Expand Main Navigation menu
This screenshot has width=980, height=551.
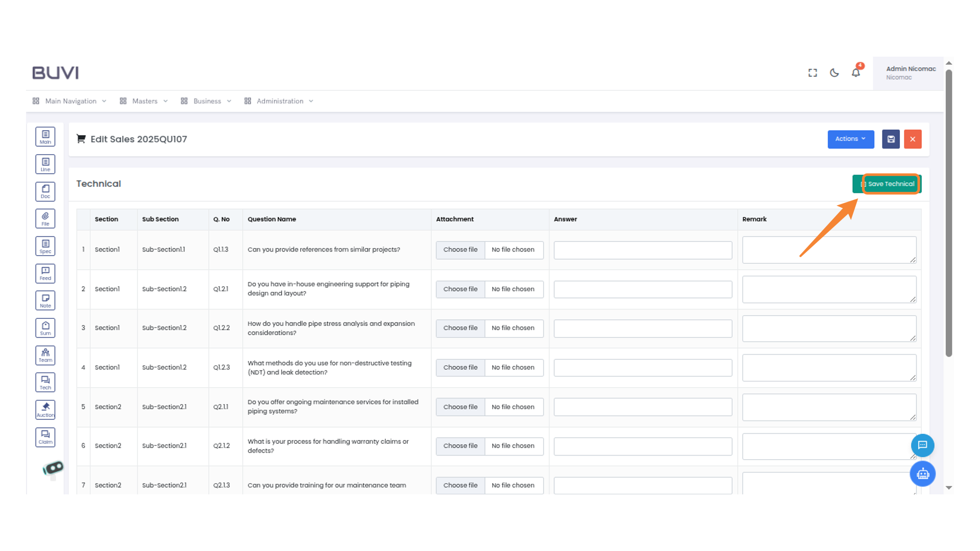point(70,101)
